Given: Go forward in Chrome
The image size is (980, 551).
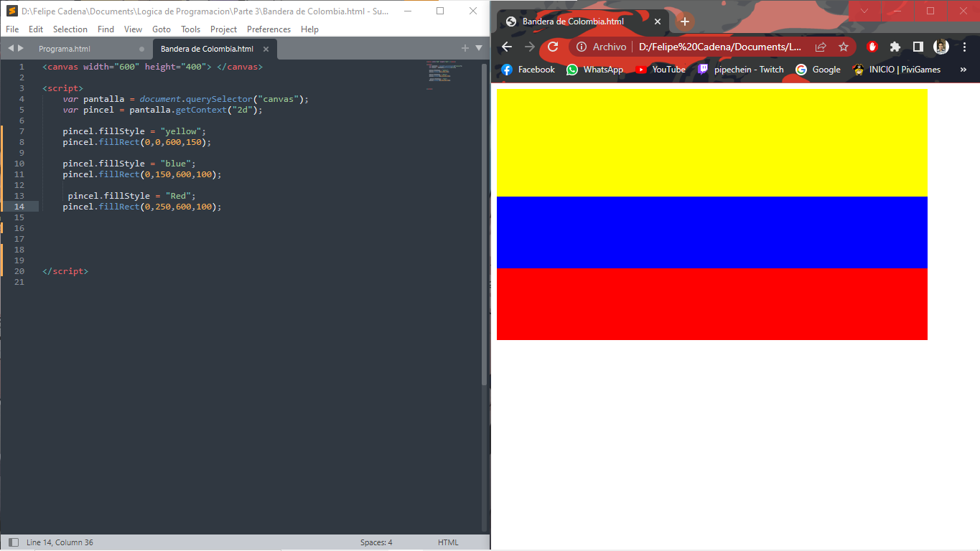Looking at the screenshot, I should click(x=530, y=47).
